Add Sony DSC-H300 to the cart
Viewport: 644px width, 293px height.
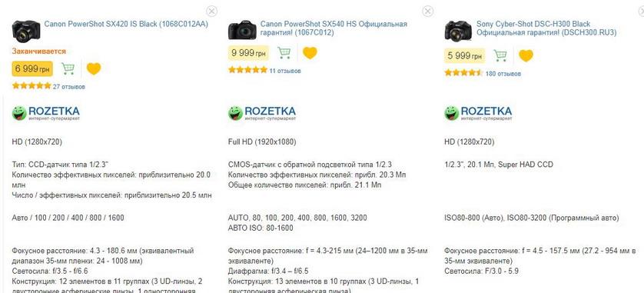pyautogui.click(x=500, y=55)
